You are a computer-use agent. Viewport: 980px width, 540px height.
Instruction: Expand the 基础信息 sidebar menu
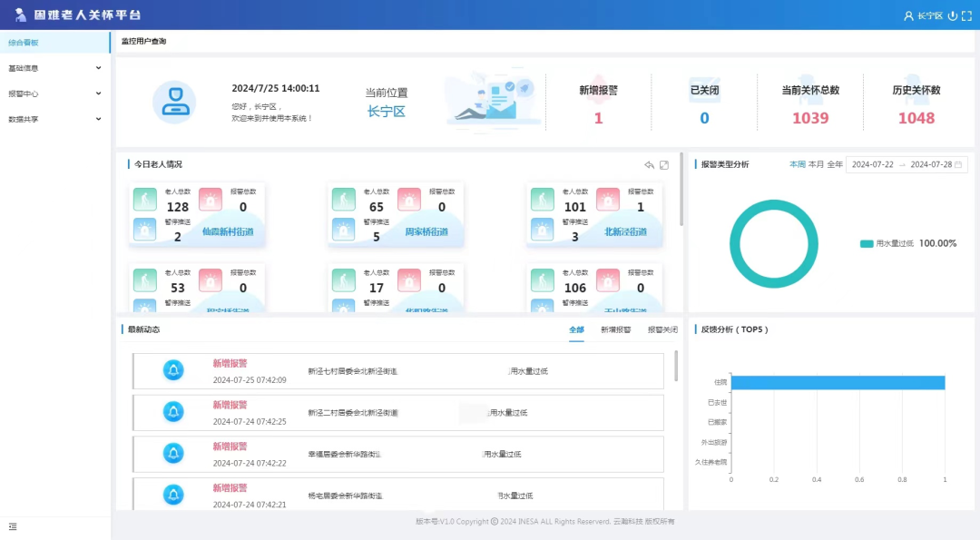click(x=54, y=68)
